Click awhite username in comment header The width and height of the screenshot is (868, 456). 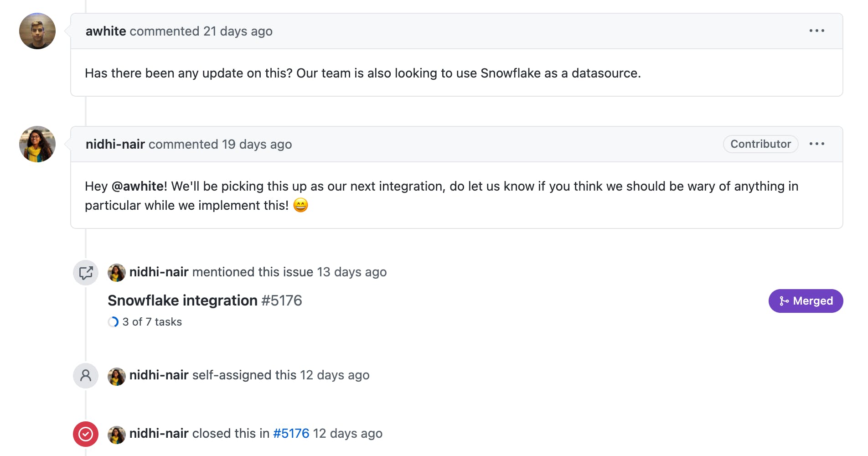pyautogui.click(x=106, y=31)
